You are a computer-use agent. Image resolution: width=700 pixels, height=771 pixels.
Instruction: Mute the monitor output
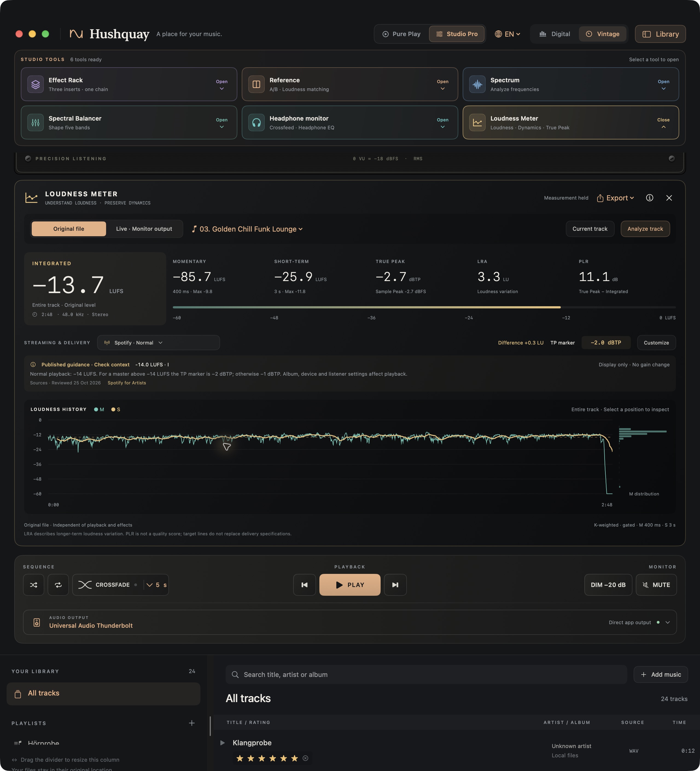point(656,585)
